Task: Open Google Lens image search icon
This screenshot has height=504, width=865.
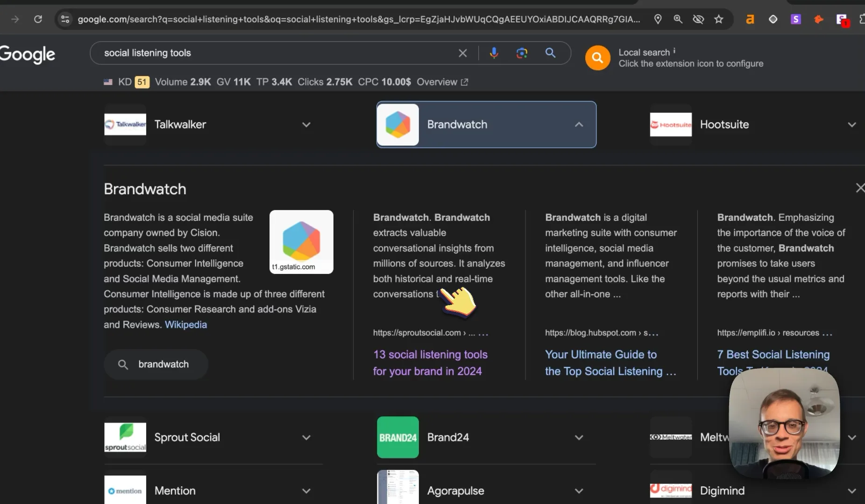Action: point(522,53)
